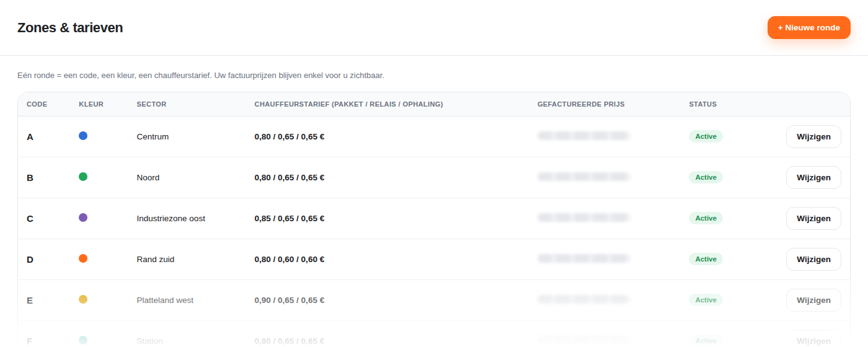This screenshot has height=347, width=868.
Task: Select the Centrum sector cell
Action: [x=153, y=136]
